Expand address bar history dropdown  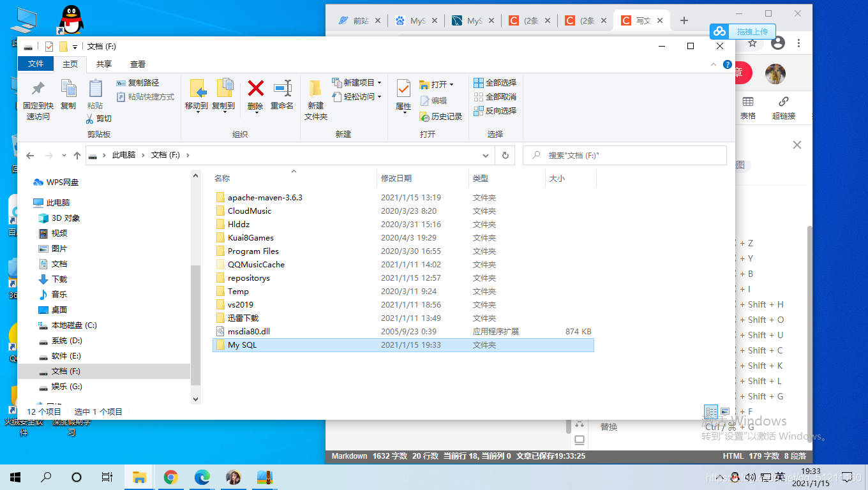(x=486, y=155)
